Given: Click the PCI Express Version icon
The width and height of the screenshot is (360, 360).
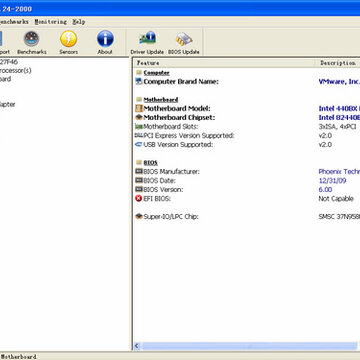Looking at the screenshot, I should click(x=139, y=135).
